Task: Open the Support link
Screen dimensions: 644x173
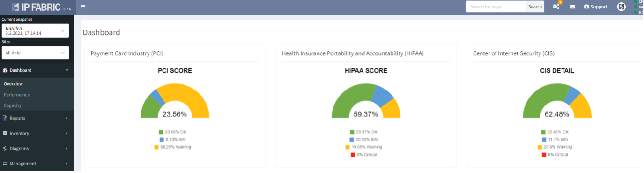Action: pyautogui.click(x=595, y=7)
